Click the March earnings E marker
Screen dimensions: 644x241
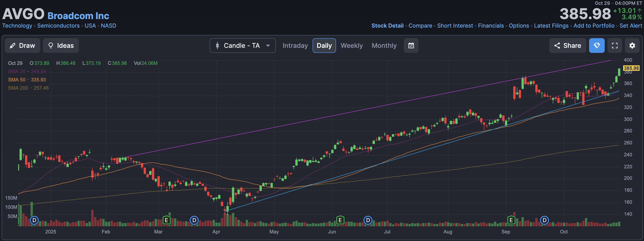(x=166, y=221)
